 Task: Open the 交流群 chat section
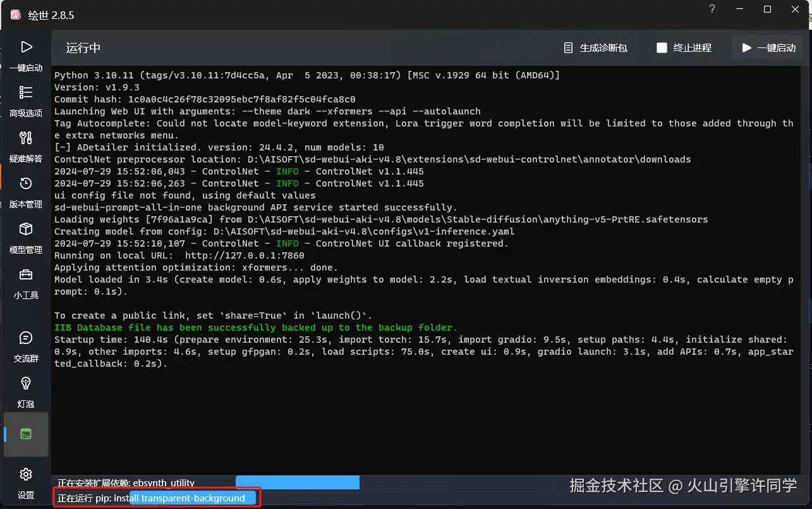pos(26,346)
